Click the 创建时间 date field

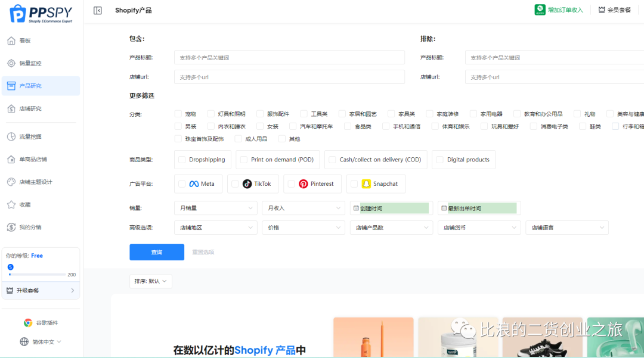tap(391, 208)
